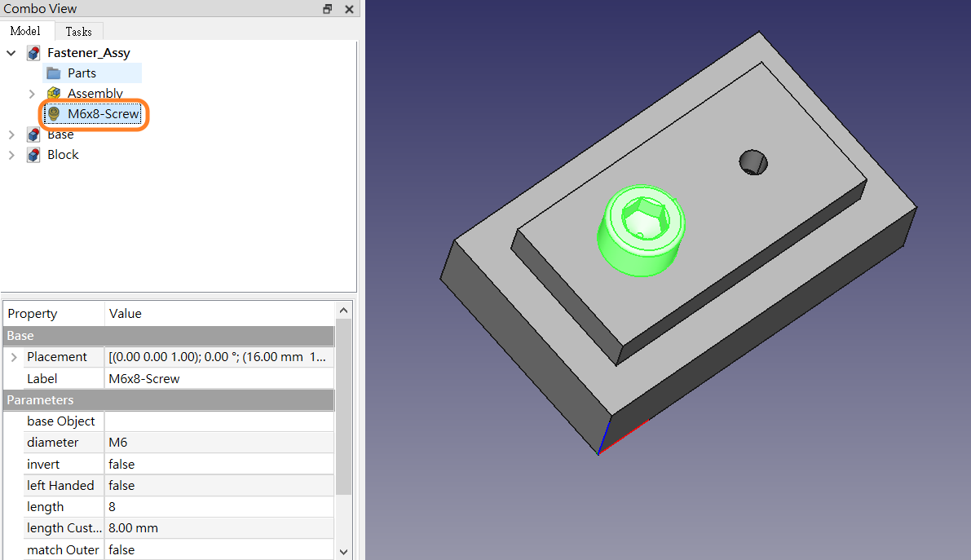Screen dimensions: 971x560
Task: Click the Placement value field
Action: [x=219, y=357]
